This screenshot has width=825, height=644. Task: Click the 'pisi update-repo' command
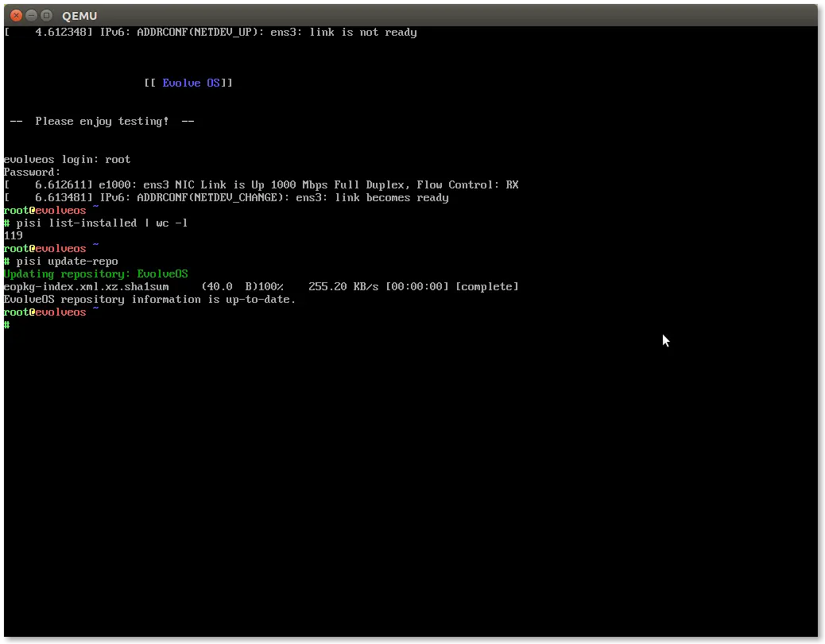[67, 262]
